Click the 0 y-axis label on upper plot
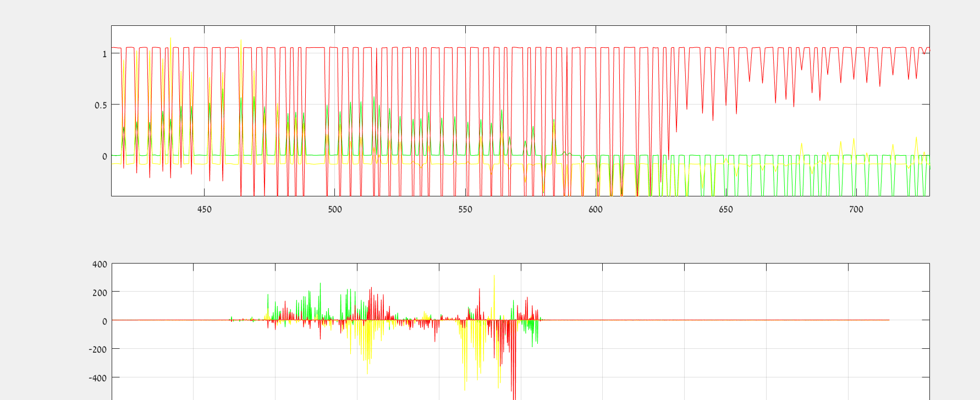 coord(104,156)
